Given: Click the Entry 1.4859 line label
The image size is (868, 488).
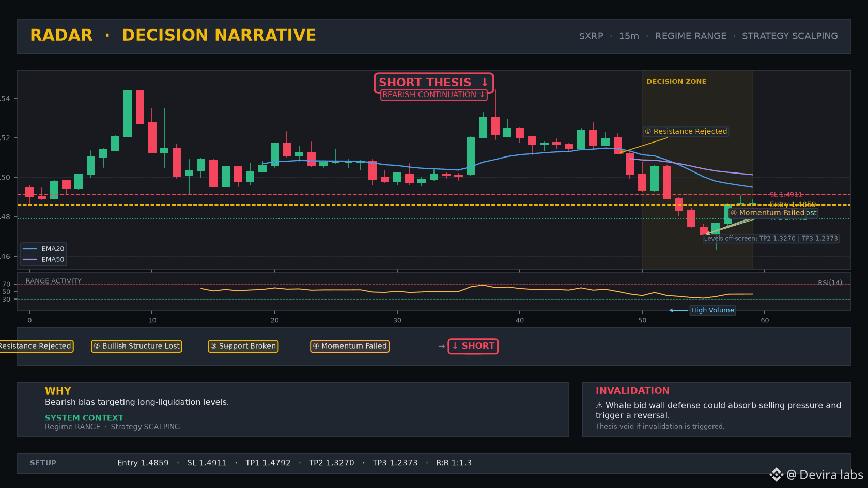Looking at the screenshot, I should click(x=793, y=204).
